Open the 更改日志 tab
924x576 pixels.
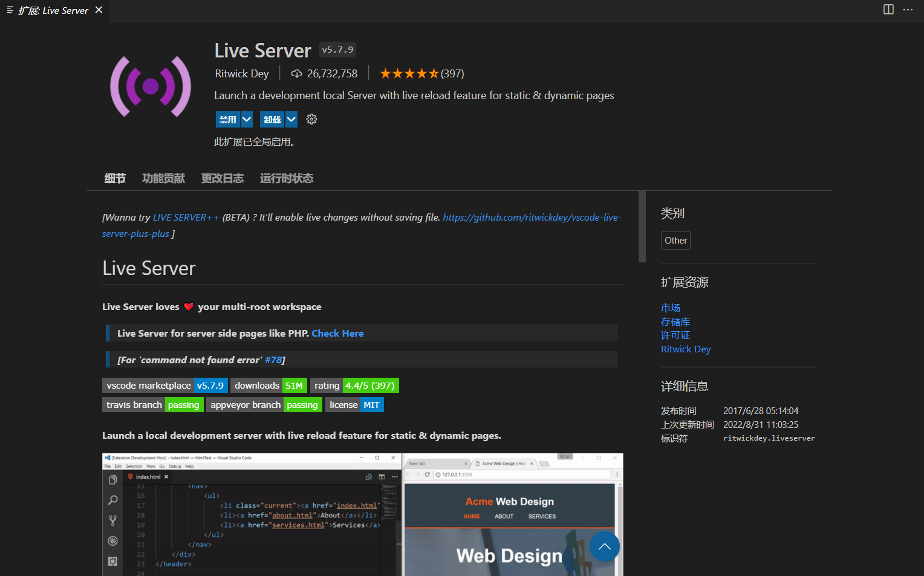(223, 178)
